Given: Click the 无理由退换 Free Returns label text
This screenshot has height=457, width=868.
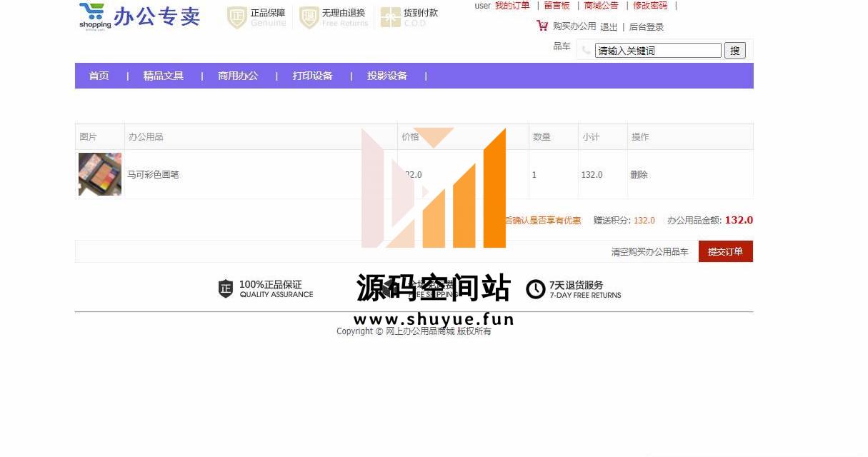Looking at the screenshot, I should [x=345, y=18].
